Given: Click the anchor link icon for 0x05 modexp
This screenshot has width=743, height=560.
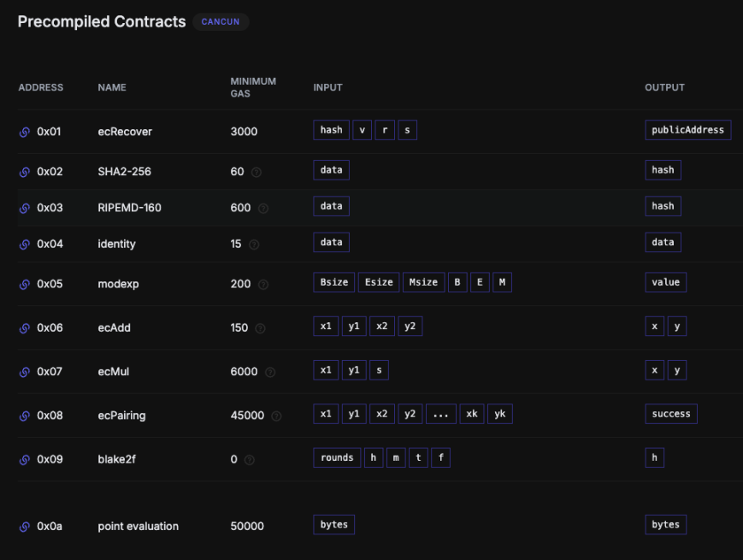Looking at the screenshot, I should point(25,284).
